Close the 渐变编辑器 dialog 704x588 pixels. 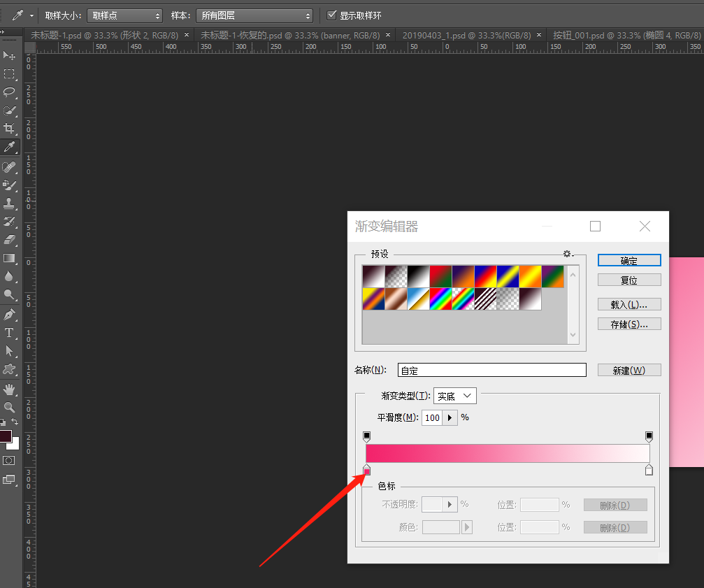point(645,227)
